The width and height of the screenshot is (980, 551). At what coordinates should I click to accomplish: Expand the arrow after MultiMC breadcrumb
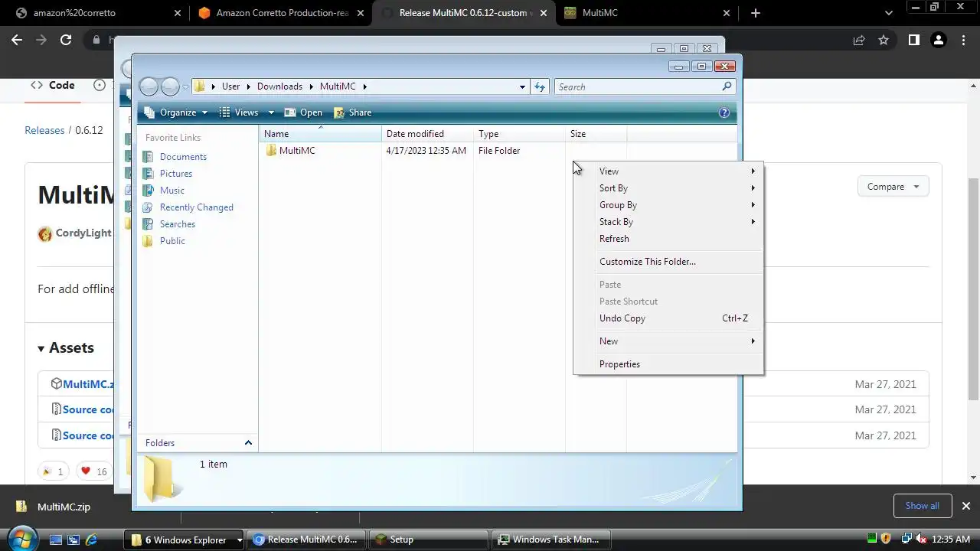tap(365, 86)
